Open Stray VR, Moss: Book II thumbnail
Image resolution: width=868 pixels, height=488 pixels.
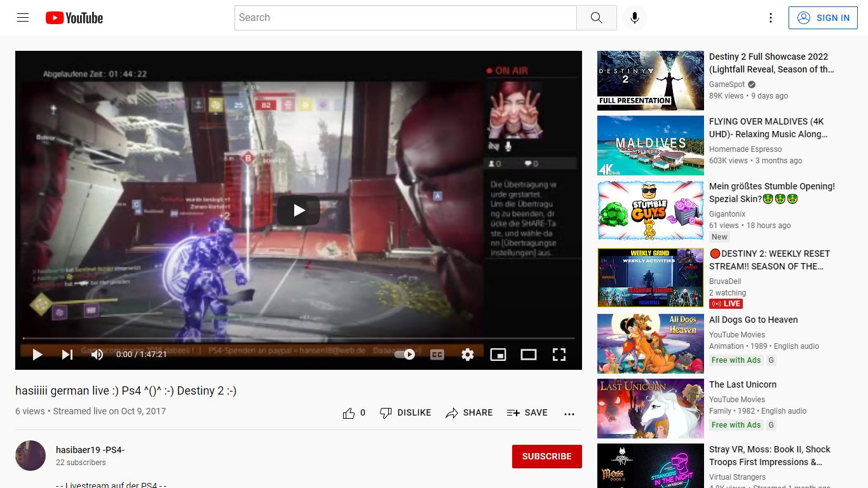click(x=651, y=466)
